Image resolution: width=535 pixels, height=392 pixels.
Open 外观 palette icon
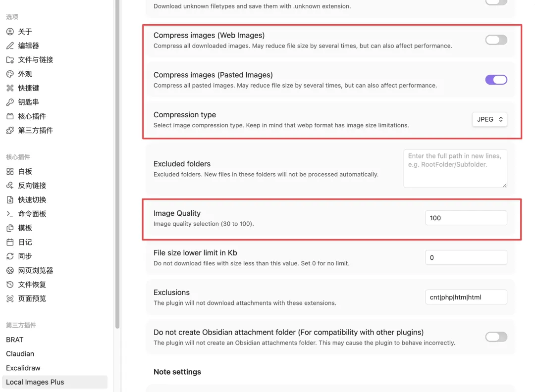click(x=10, y=74)
